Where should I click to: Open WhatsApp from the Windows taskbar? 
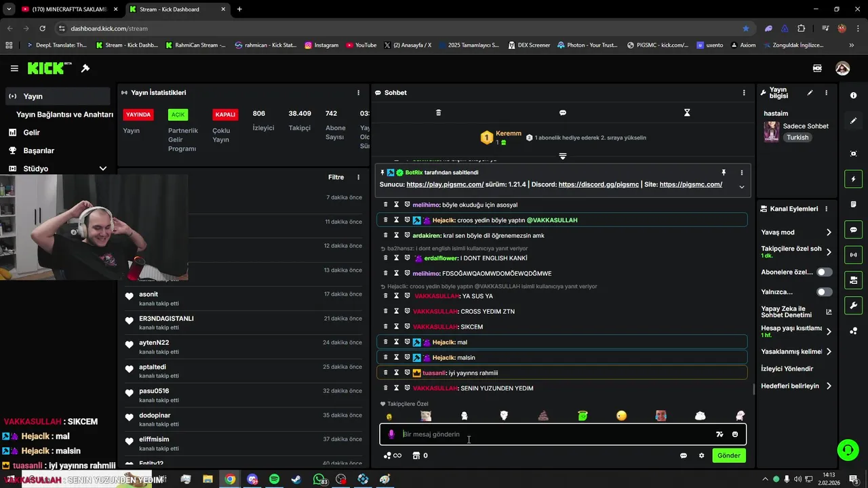pos(319,479)
